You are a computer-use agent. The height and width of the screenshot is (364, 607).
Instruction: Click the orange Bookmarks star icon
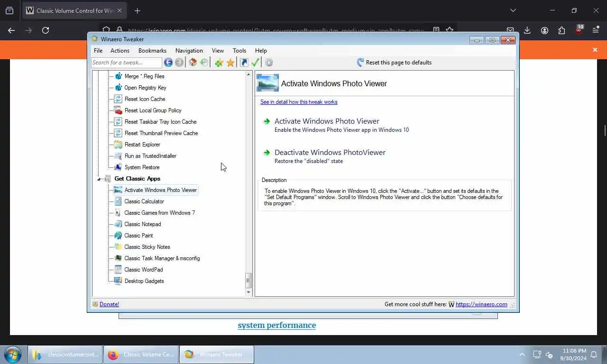pos(230,63)
